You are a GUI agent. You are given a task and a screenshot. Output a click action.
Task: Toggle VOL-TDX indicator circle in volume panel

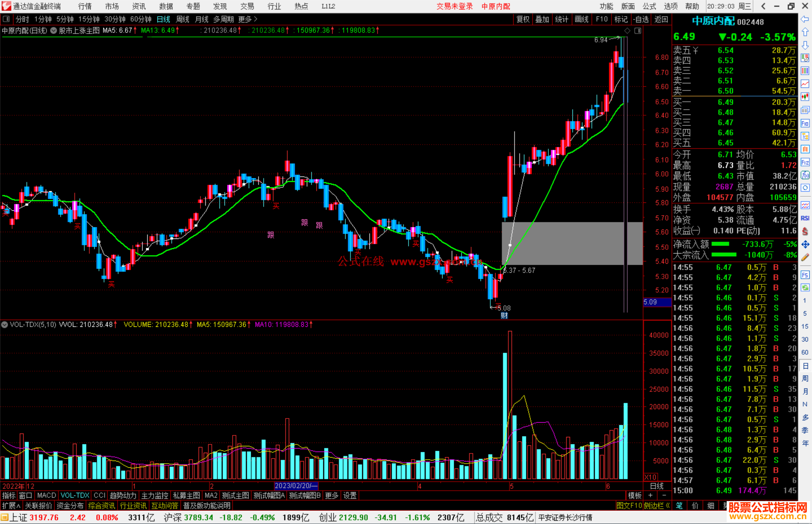point(5,325)
